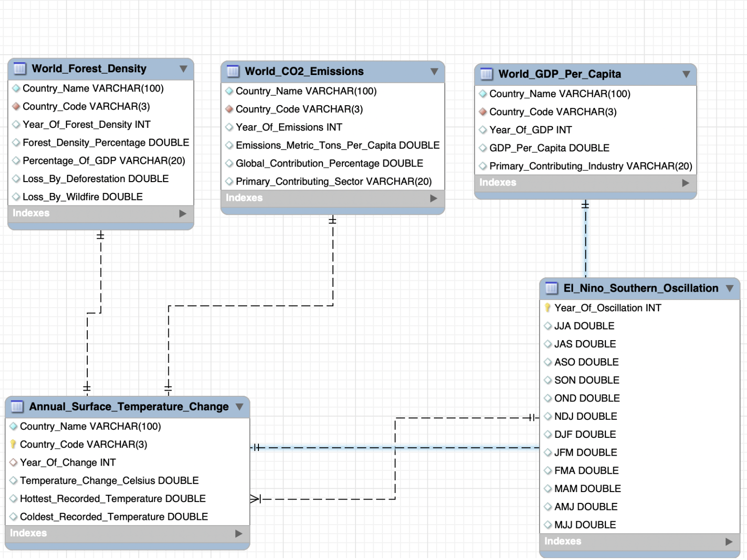The width and height of the screenshot is (747, 560).
Task: Collapse the El_Nino_Southern_Oscillation table header arrow
Action: pos(730,288)
